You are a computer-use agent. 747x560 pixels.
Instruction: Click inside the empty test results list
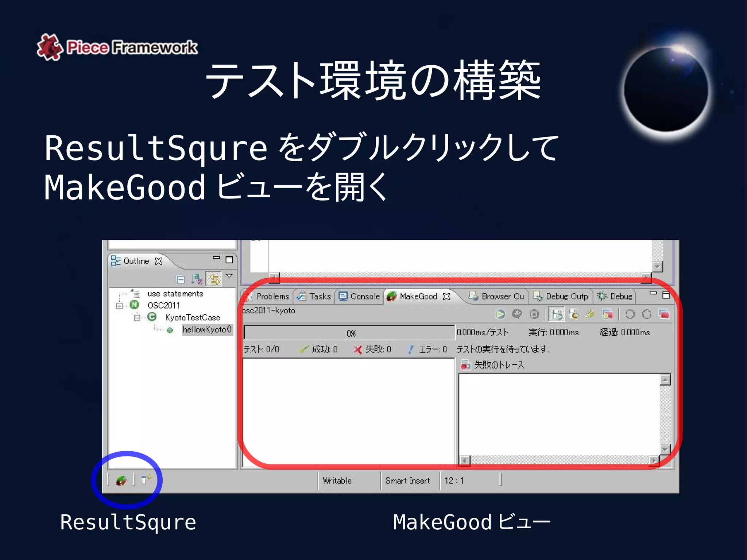349,412
